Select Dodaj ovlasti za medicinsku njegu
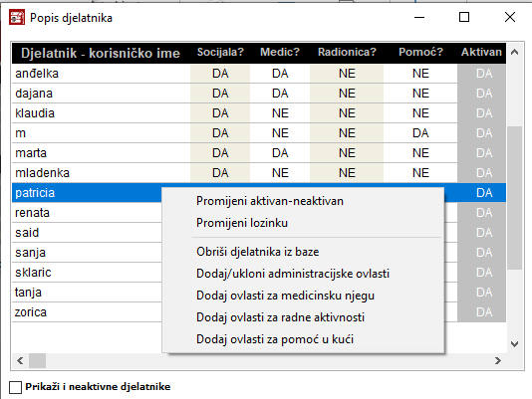Screen dimensions: 532x399 coord(285,296)
